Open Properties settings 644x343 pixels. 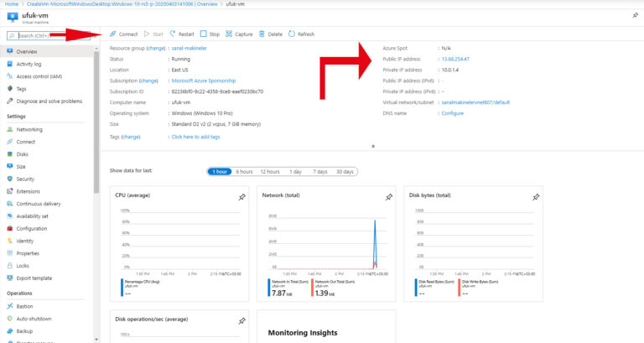click(28, 253)
